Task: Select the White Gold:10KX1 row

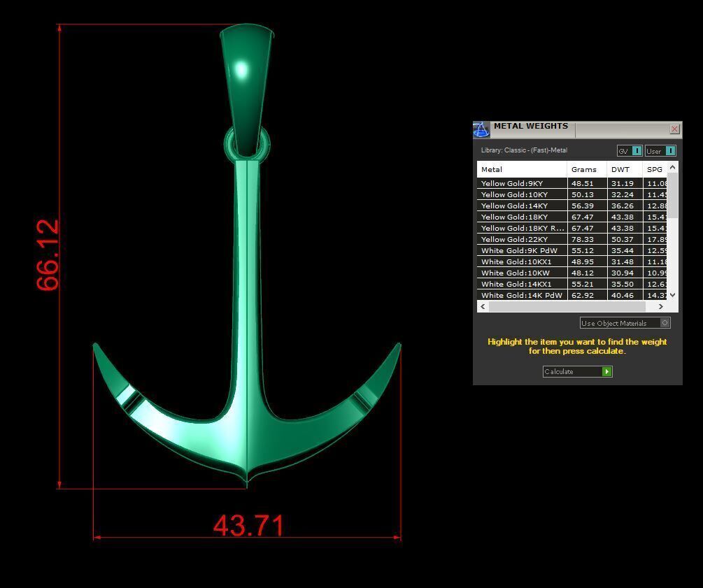Action: [x=572, y=261]
